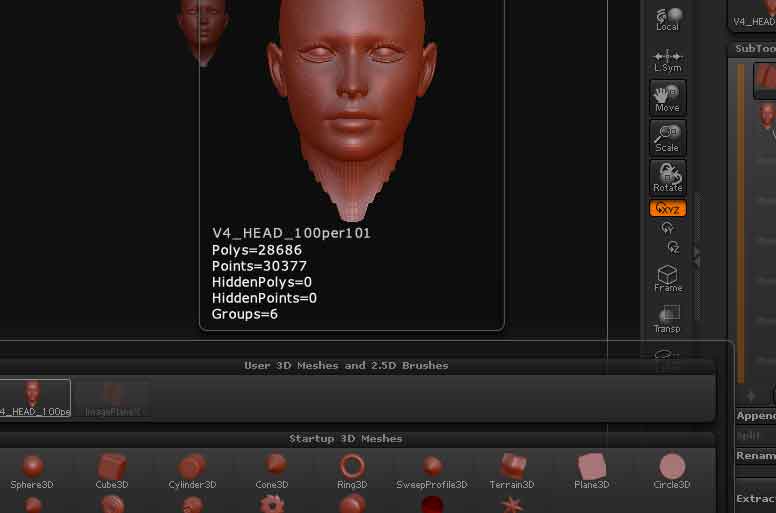
Task: Click the Append subtool button
Action: [755, 416]
